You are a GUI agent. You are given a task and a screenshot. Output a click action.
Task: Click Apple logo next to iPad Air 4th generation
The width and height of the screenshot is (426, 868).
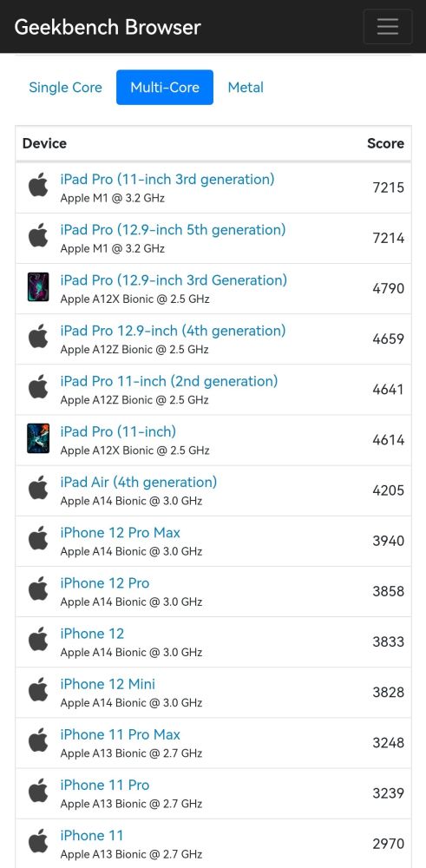point(38,487)
